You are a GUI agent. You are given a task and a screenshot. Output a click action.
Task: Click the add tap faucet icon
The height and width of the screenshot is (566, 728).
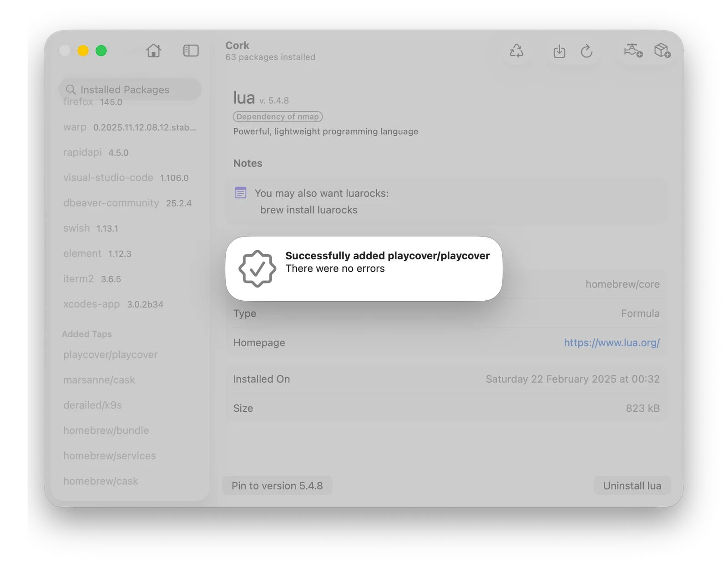click(x=633, y=50)
